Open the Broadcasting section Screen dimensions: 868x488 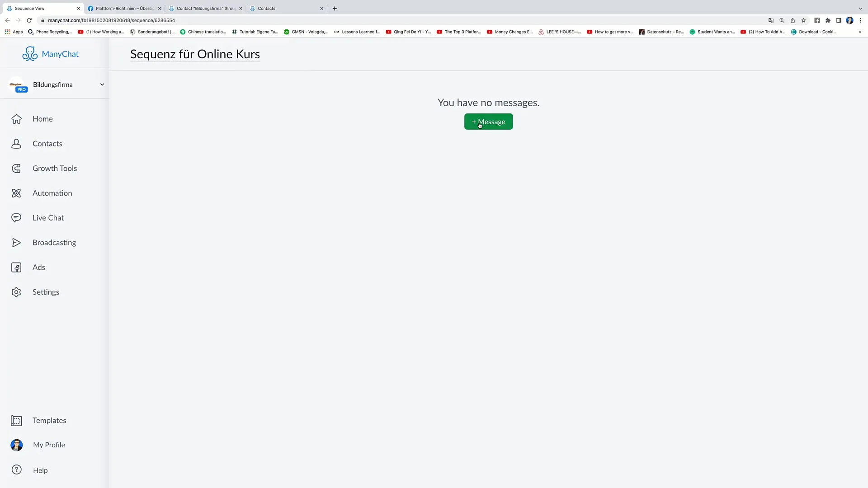click(54, 243)
